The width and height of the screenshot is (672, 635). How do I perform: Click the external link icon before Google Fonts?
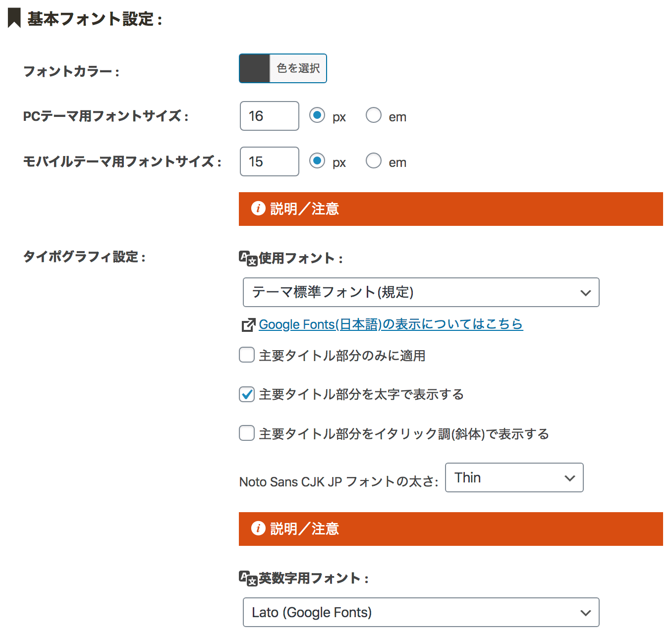[x=248, y=325]
